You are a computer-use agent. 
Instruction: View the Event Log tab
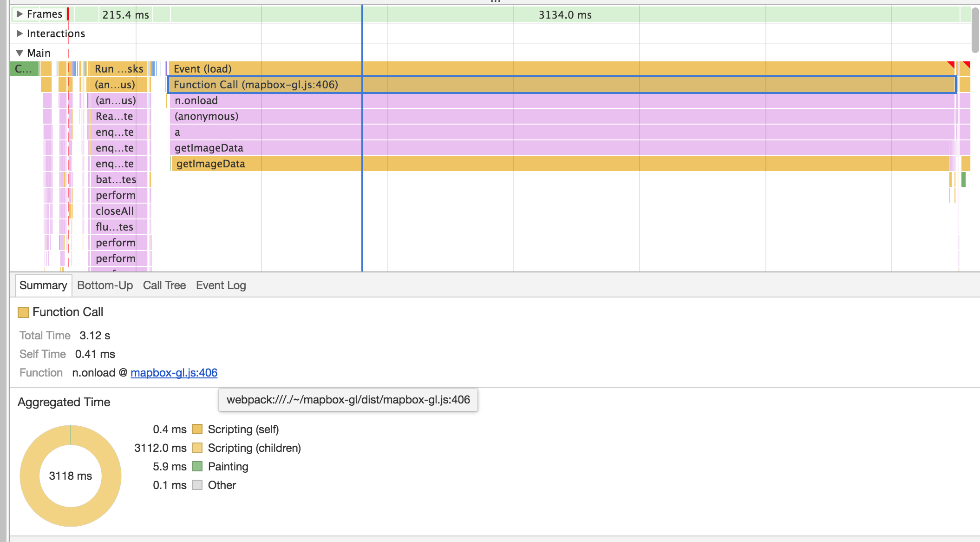[x=221, y=285]
